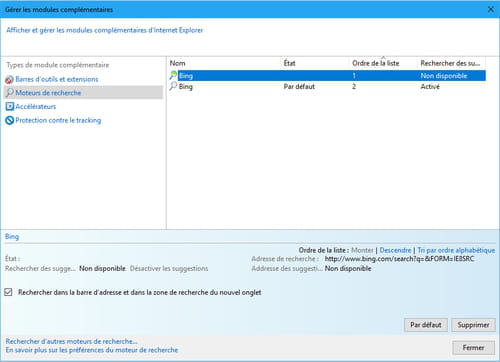Viewport: 500px width, 362px height.
Task: Open Rechercher d'autres moteurs de recherche link
Action: (x=71, y=341)
